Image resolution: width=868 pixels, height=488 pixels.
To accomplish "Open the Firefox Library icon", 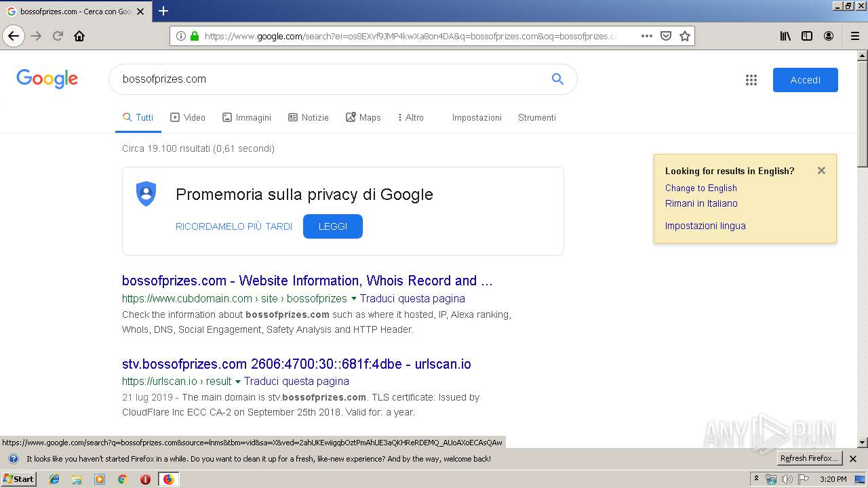I will 785,36.
